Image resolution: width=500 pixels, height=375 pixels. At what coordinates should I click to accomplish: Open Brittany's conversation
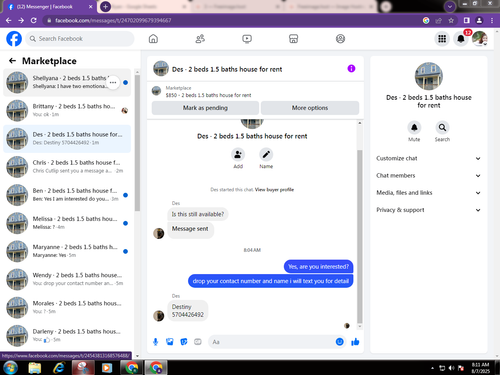pos(67,111)
